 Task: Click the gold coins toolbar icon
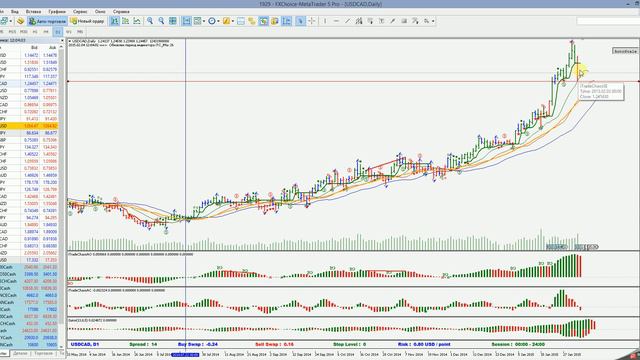(20, 21)
